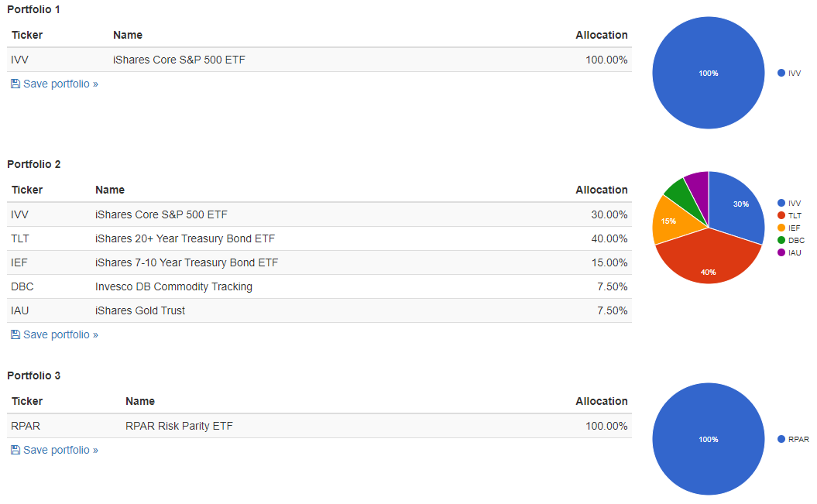The height and width of the screenshot is (504, 817).
Task: Click 'Invesco DB Commodity Tracking'
Action: 173,286
